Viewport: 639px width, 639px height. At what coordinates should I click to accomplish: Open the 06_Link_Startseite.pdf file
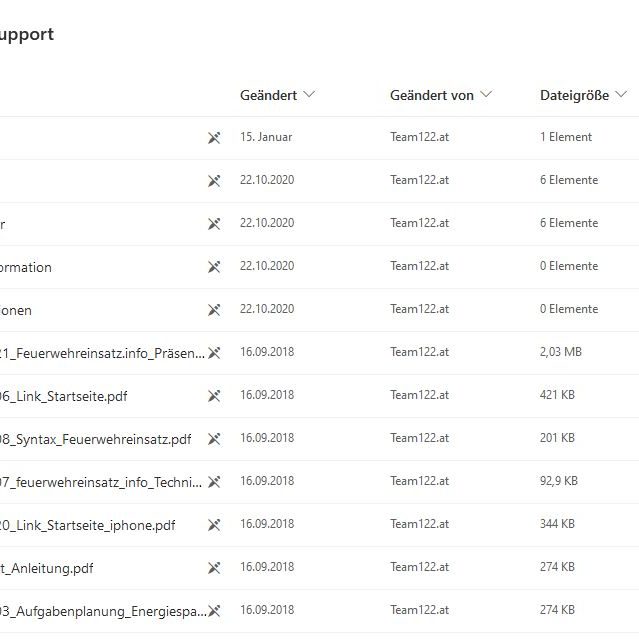[64, 396]
